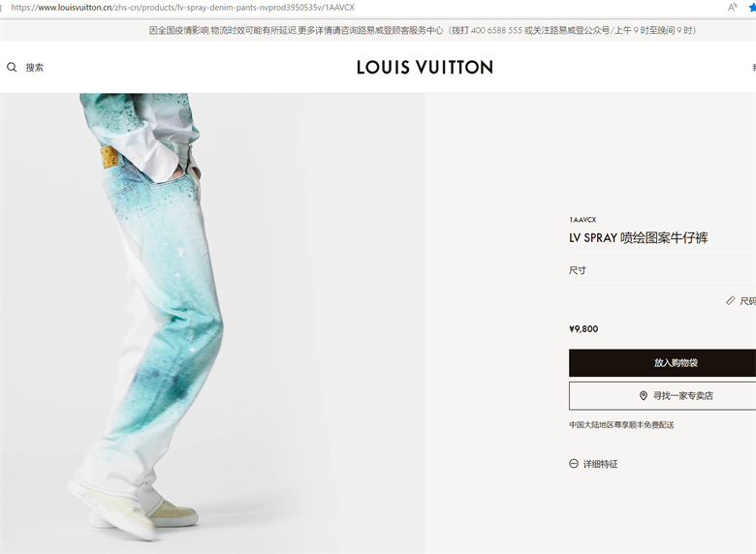Image resolution: width=756 pixels, height=554 pixels.
Task: Click the 放入购物袋 add-to-bag button
Action: [x=662, y=363]
